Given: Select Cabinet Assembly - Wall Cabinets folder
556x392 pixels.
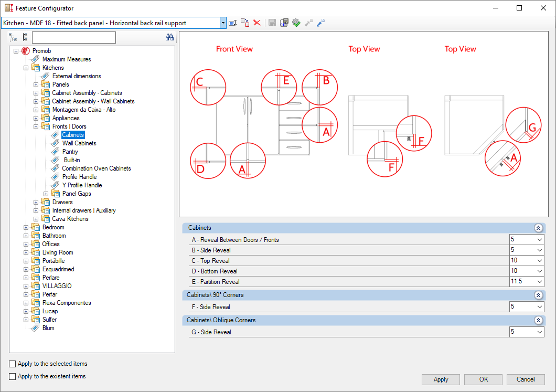Looking at the screenshot, I should (x=93, y=101).
